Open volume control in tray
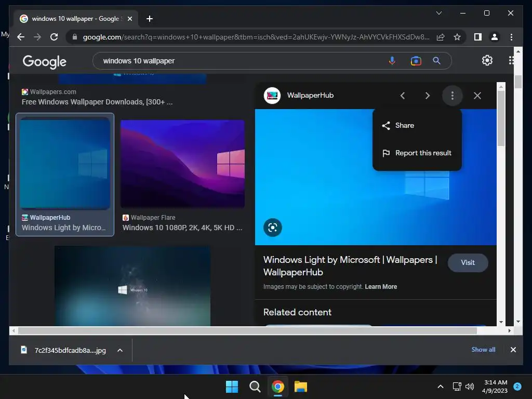532x399 pixels. tap(470, 387)
